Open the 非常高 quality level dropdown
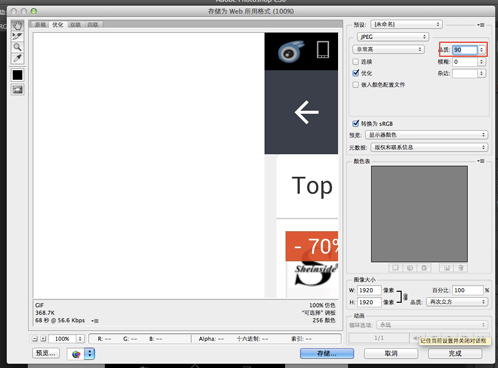 click(x=388, y=49)
